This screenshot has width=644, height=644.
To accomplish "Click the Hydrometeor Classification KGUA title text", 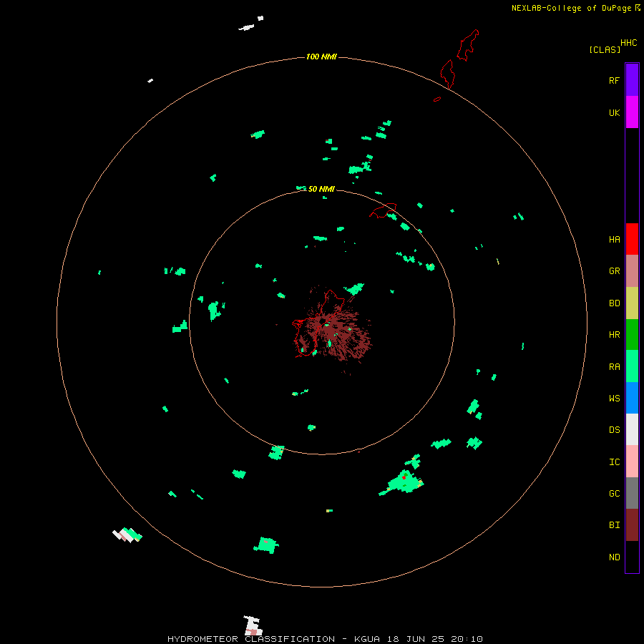I will tap(326, 639).
